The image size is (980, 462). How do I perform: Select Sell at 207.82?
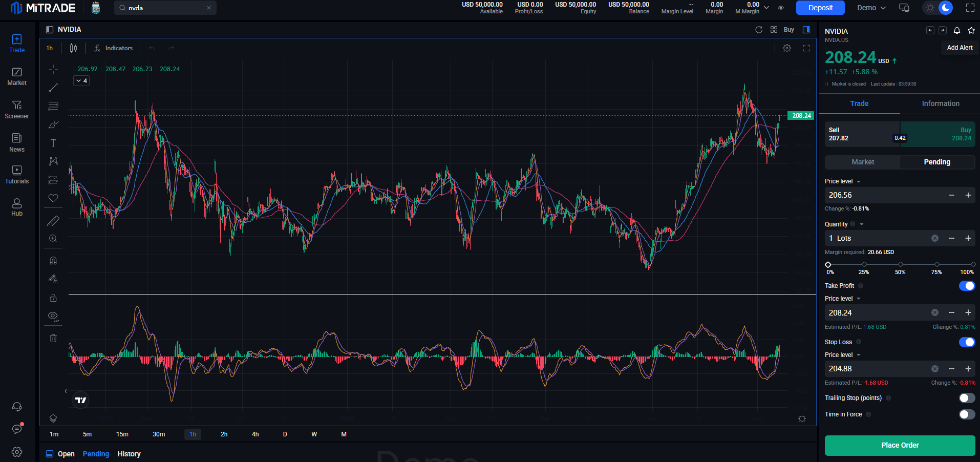[862, 134]
